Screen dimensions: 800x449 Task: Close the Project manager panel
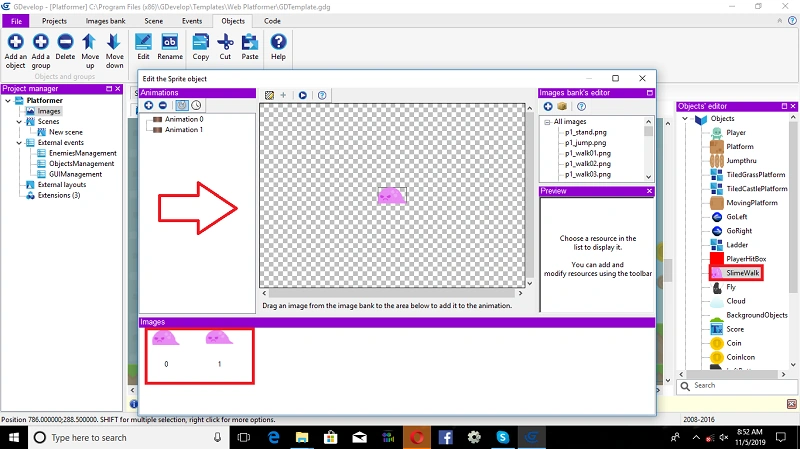click(118, 89)
